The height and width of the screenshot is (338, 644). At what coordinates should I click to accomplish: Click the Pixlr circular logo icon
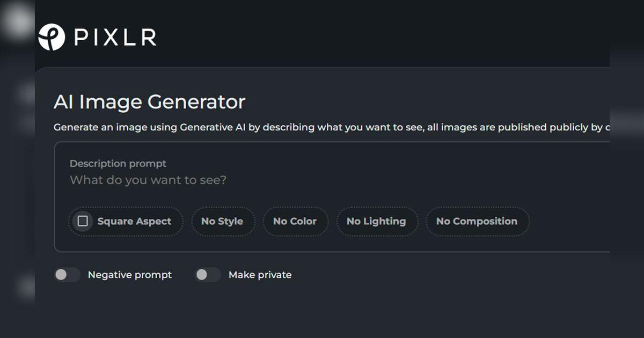[52, 38]
